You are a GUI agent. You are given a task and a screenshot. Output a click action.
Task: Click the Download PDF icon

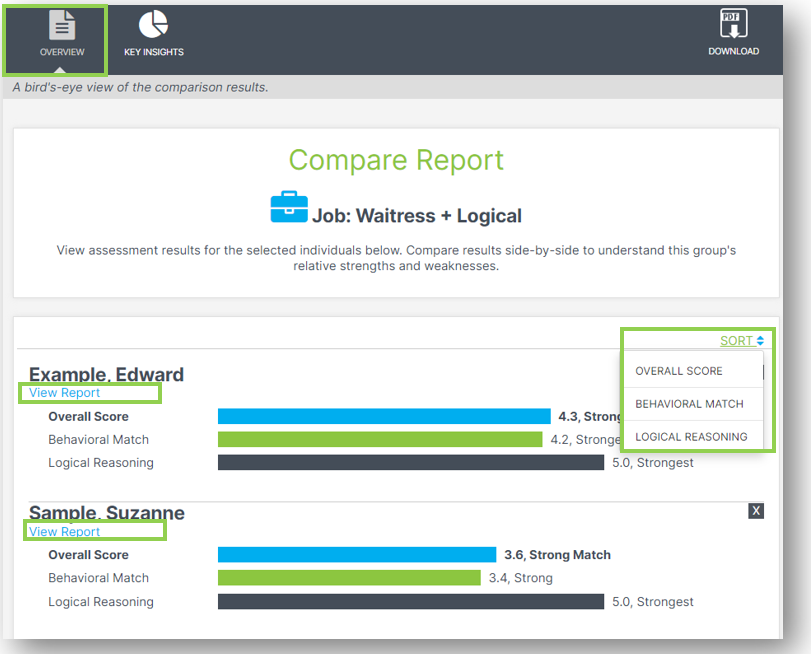tap(733, 24)
